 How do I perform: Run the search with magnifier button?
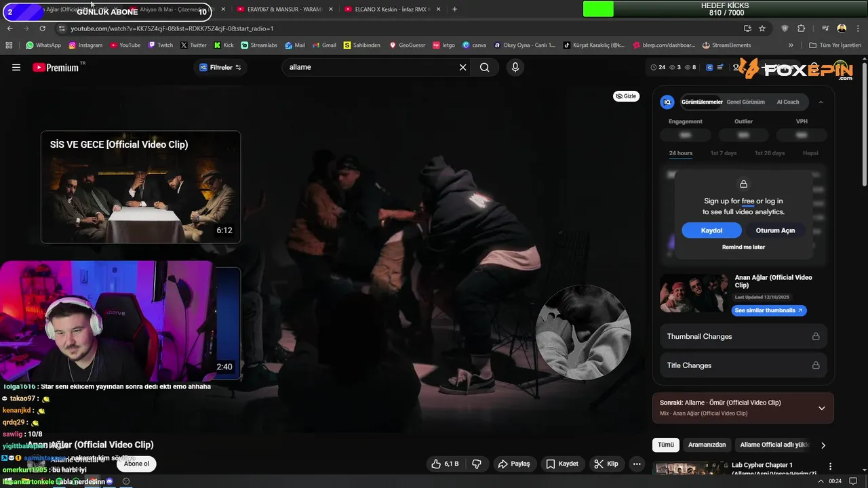point(484,67)
